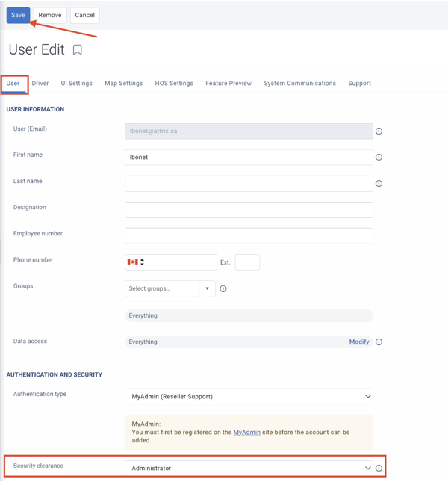This screenshot has width=448, height=482.
Task: Click the Modify link in Data access
Action: tap(359, 342)
